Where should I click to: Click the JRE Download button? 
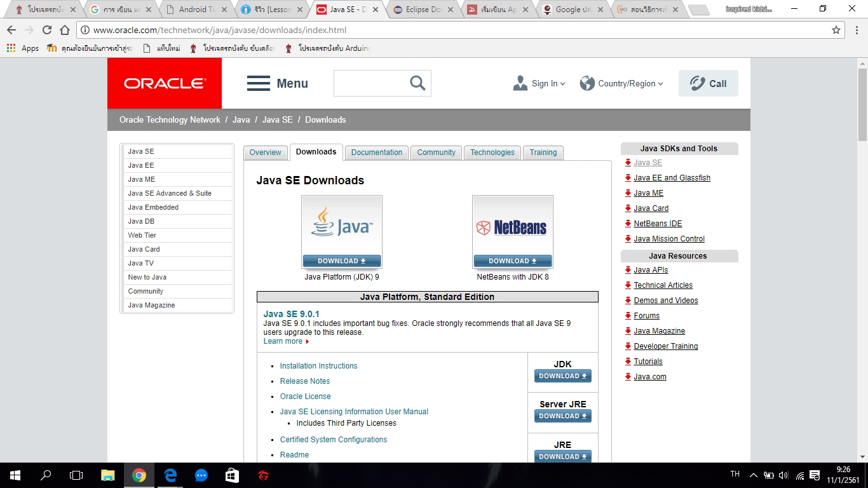563,456
